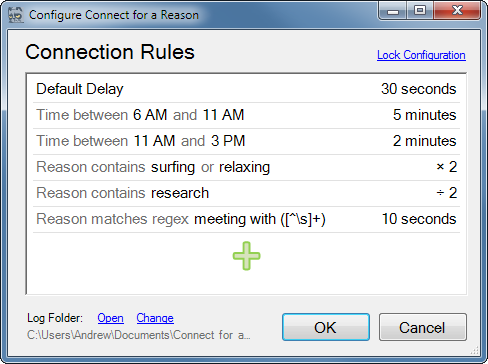Click the 10 seconds delay value
This screenshot has height=364, width=488.
[x=419, y=219]
